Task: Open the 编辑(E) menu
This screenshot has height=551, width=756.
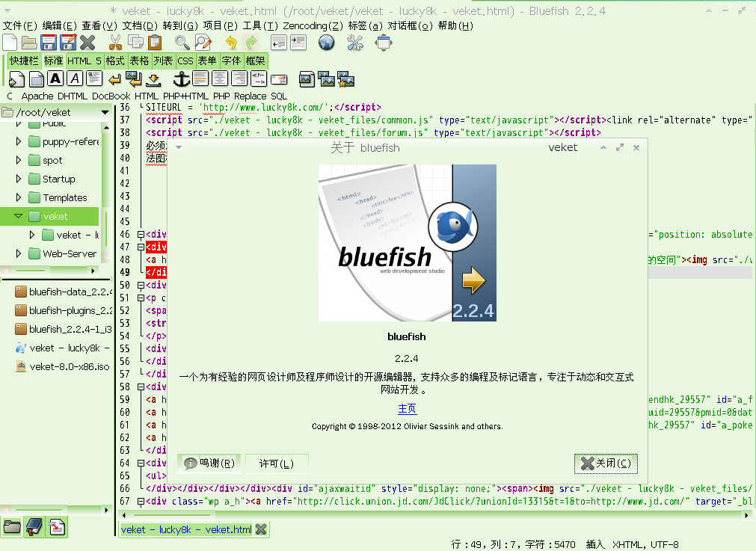Action: tap(59, 25)
